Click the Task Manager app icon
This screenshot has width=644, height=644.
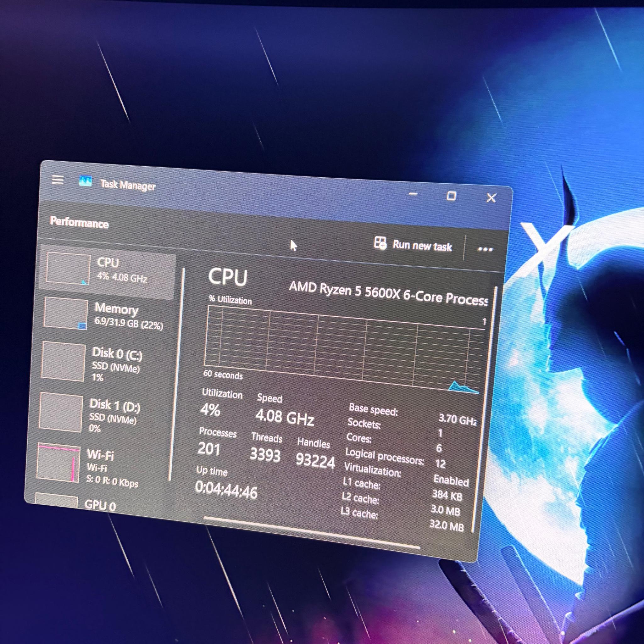85,182
